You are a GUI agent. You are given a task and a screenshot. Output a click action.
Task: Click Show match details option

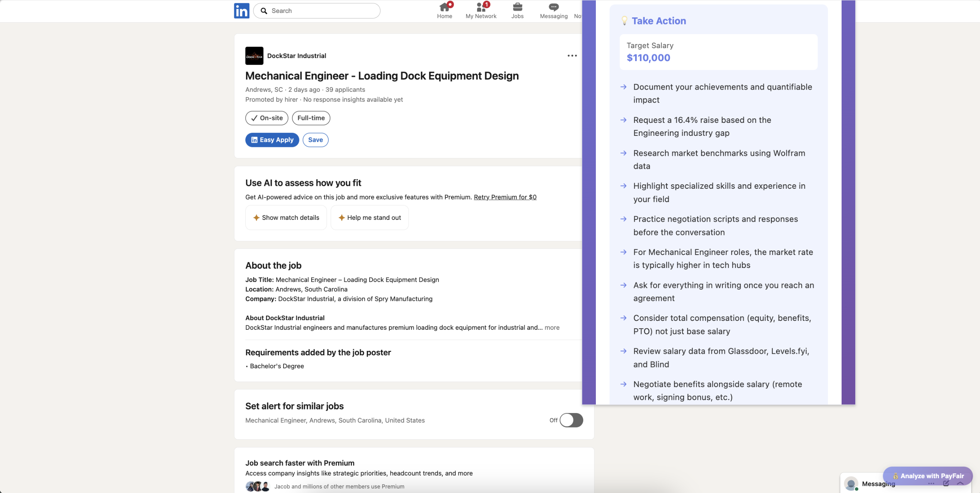click(x=286, y=218)
